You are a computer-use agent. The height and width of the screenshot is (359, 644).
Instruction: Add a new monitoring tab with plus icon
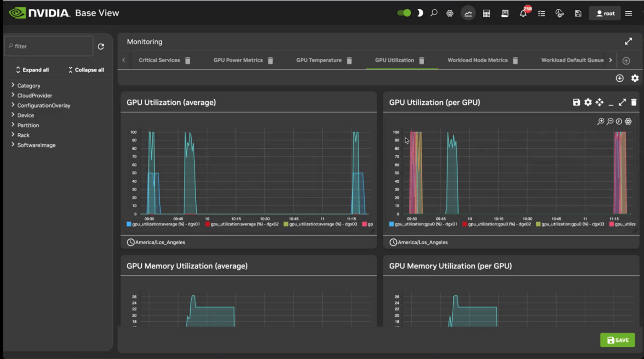point(626,61)
